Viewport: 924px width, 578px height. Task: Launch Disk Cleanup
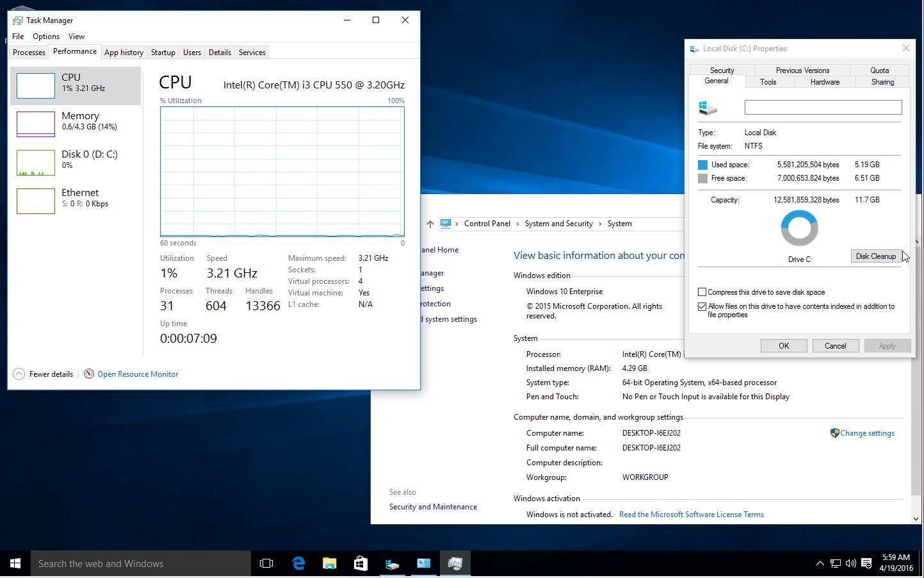click(875, 256)
